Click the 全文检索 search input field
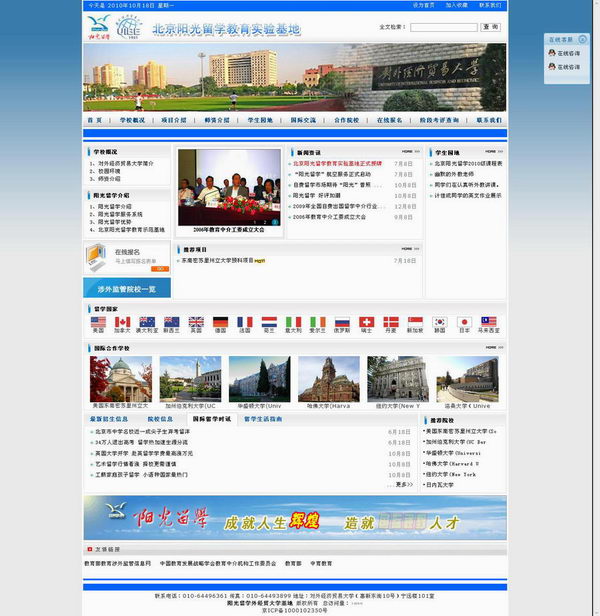This screenshot has width=600, height=616. [x=443, y=27]
